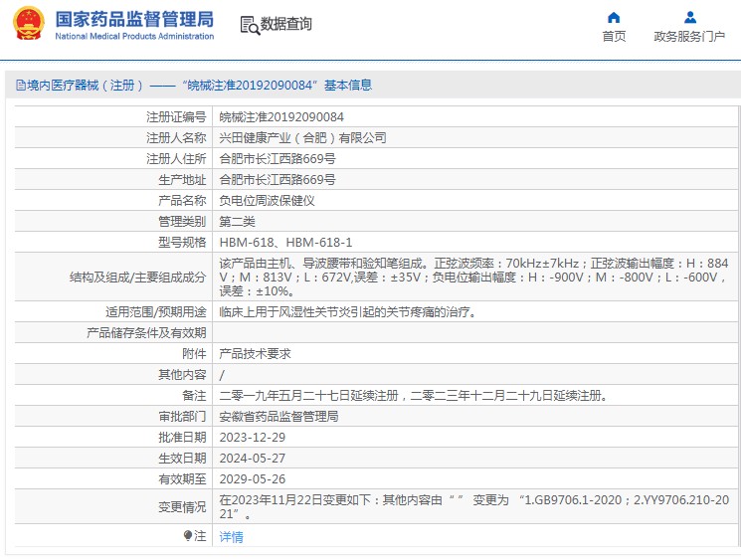741x560 pixels.
Task: Select approval date 2023-12-29
Action: pyautogui.click(x=253, y=437)
